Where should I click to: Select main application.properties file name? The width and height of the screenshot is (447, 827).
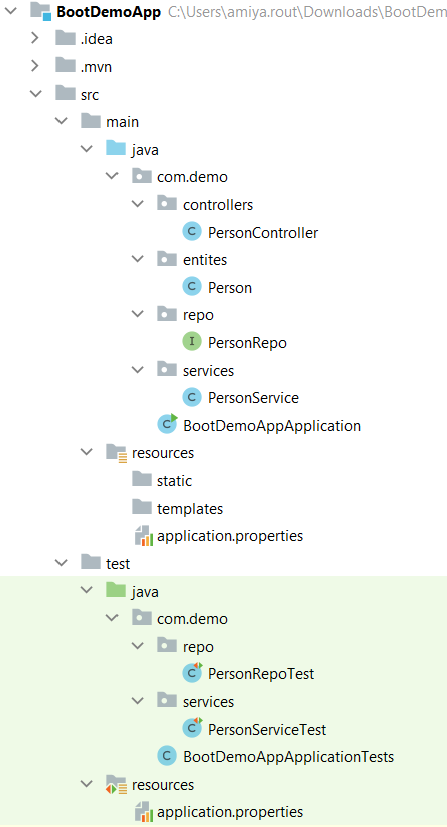230,536
